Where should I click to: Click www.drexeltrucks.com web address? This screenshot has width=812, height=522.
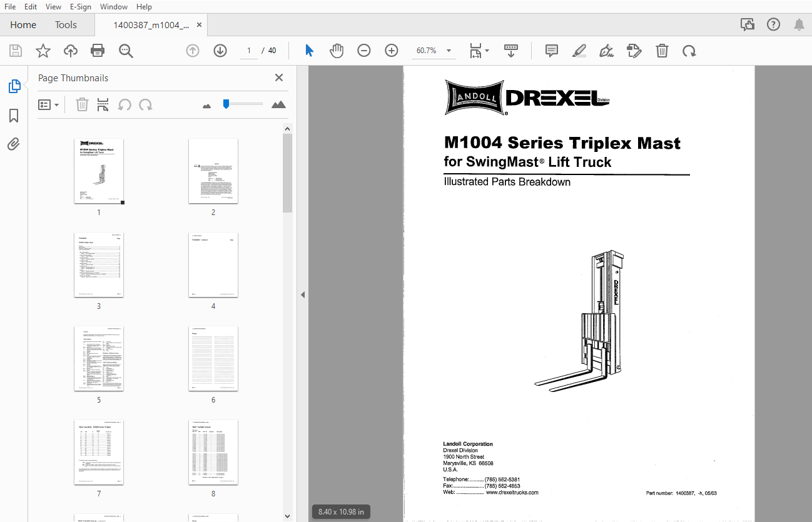tap(512, 493)
